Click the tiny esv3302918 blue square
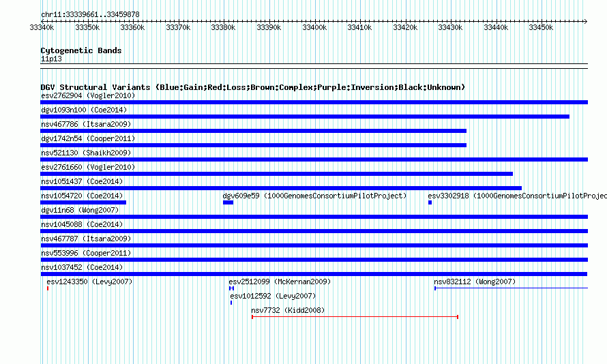The height and width of the screenshot is (364, 607). [x=430, y=202]
